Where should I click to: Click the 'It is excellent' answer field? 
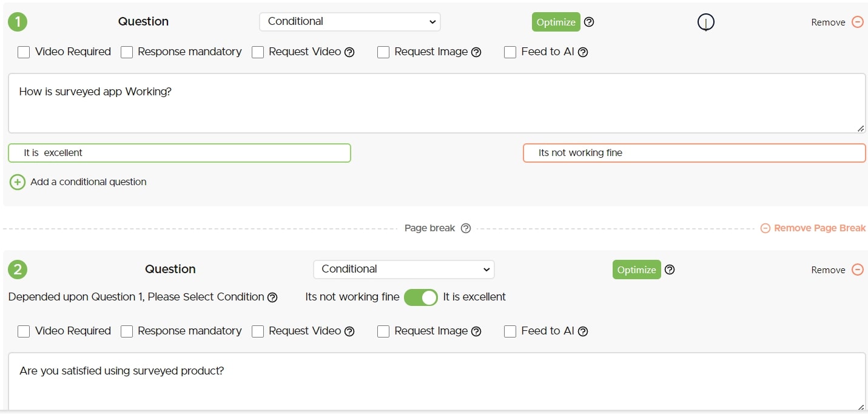coord(180,153)
